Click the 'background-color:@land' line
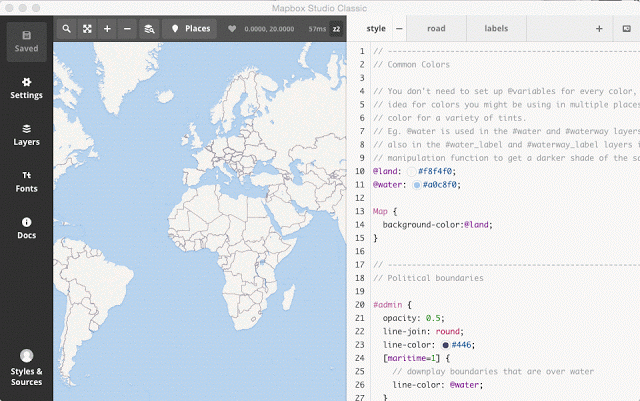 438,225
